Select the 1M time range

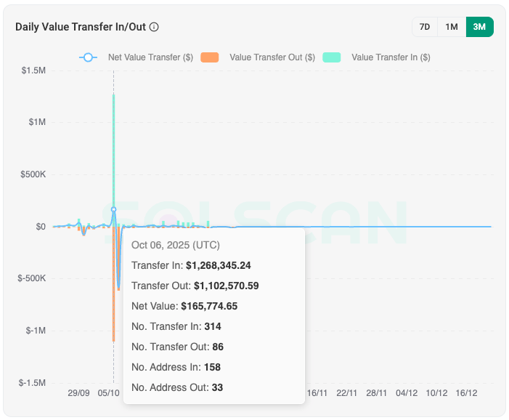click(x=452, y=27)
